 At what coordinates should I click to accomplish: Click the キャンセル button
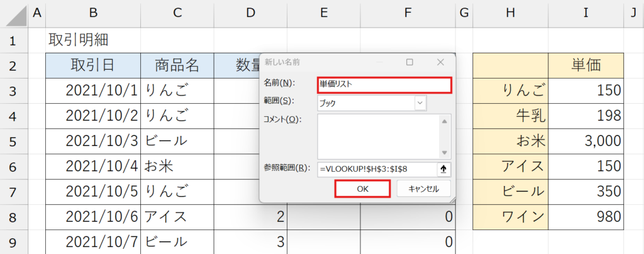click(x=423, y=189)
